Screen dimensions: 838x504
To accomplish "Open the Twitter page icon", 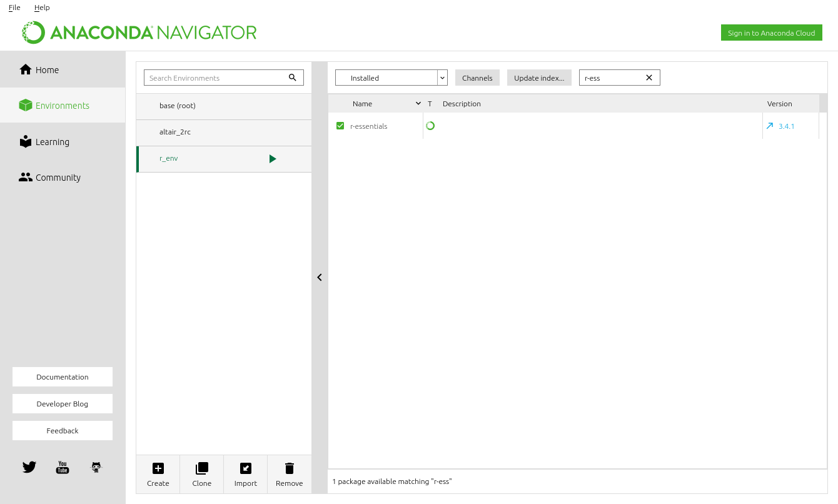I will click(29, 467).
